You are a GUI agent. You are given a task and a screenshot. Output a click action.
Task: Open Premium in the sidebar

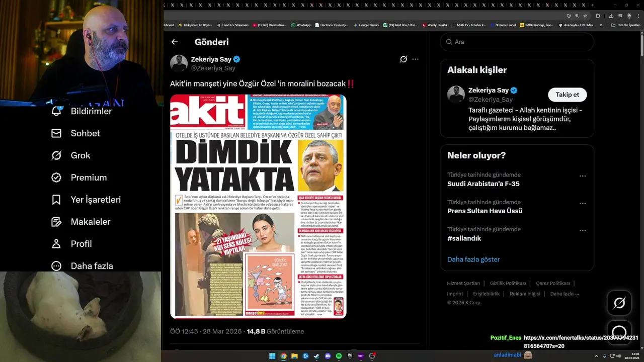click(79, 177)
